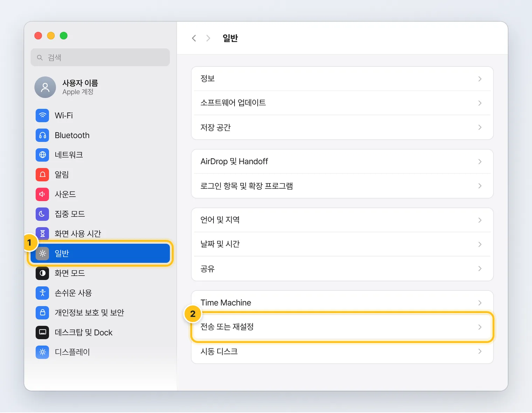Open 로그인 항목 및 확장 프로그램 settings
This screenshot has width=532, height=413.
pos(342,186)
